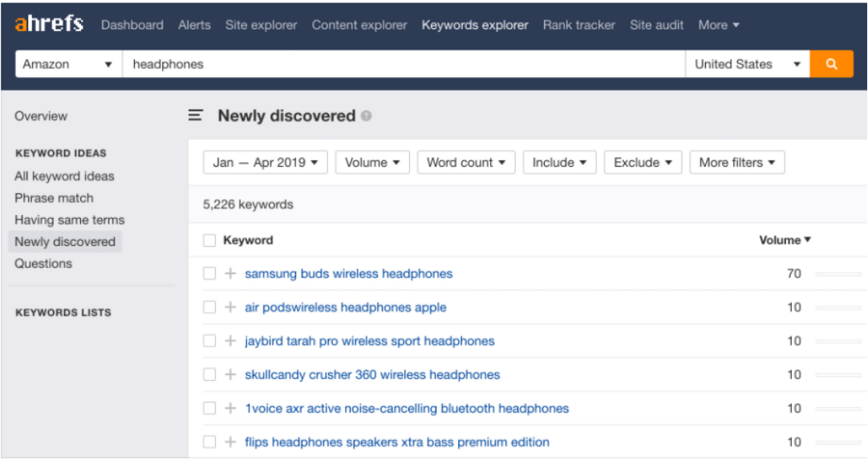Check the samsung buds wireless headphones row
868x461 pixels.
tap(209, 273)
